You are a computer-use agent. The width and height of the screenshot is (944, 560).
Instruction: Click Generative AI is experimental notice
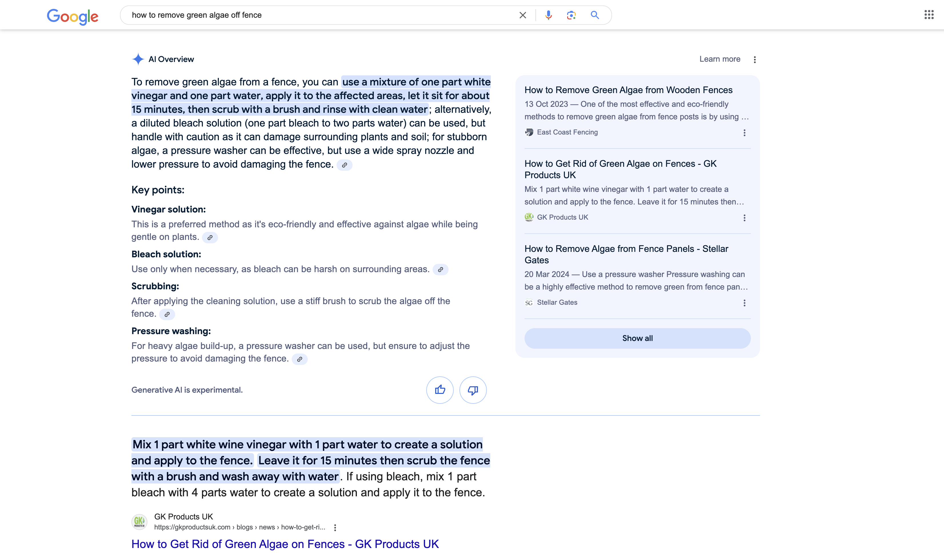point(187,390)
